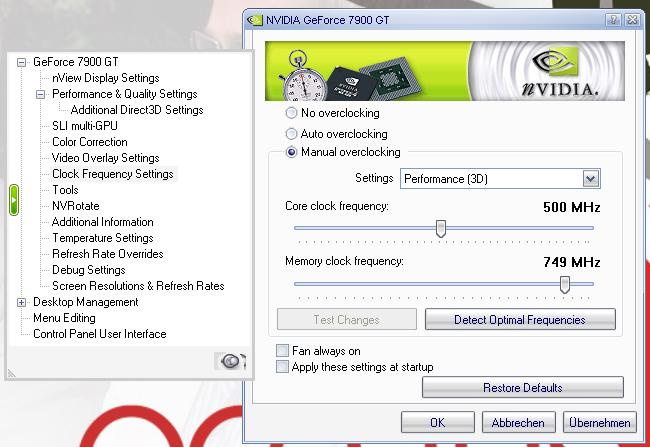Click the core clock frequency slider thumb

pyautogui.click(x=441, y=228)
